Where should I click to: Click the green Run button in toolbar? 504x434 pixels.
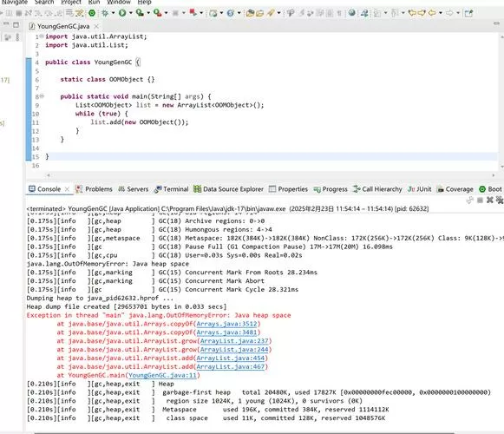pos(122,13)
